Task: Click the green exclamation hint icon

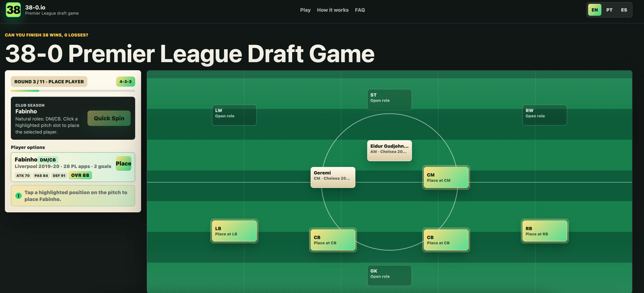Action: (x=18, y=196)
